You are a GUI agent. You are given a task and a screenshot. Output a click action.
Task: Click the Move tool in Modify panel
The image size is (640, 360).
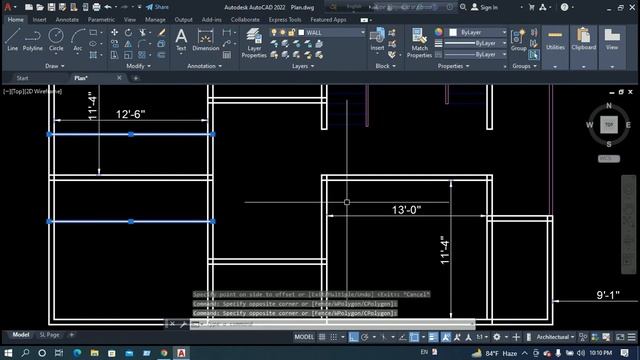(x=115, y=33)
